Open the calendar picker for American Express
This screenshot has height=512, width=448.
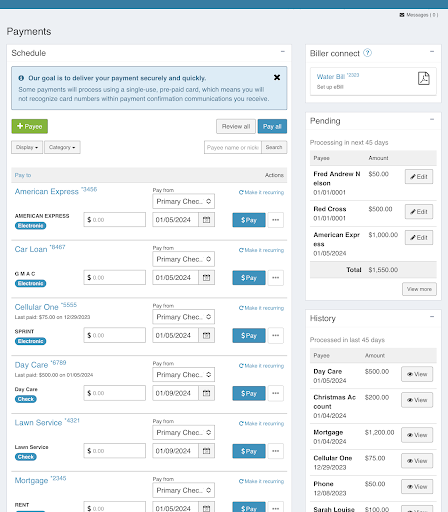[x=206, y=220]
